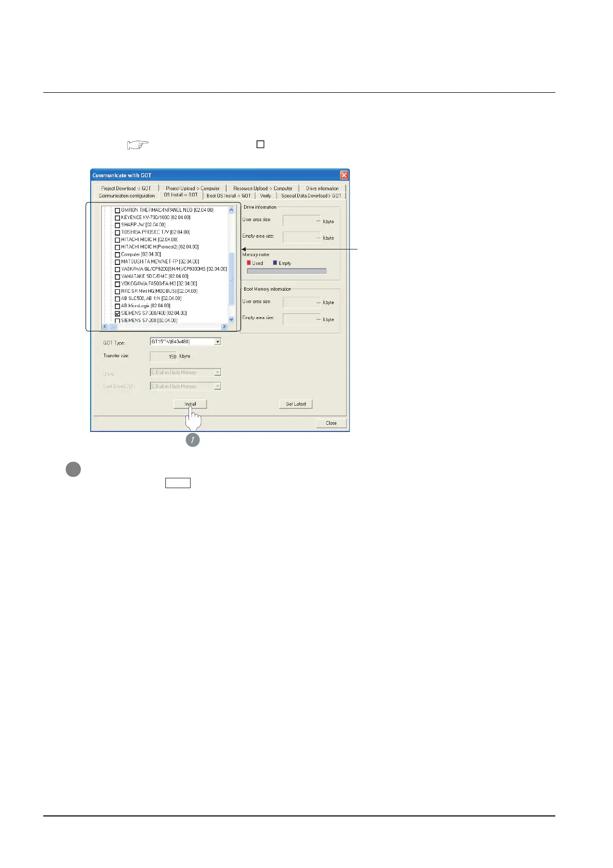Image resolution: width=613 pixels, height=868 pixels.
Task: Open the Boot Drive(OS) dropdown
Action: (x=218, y=386)
